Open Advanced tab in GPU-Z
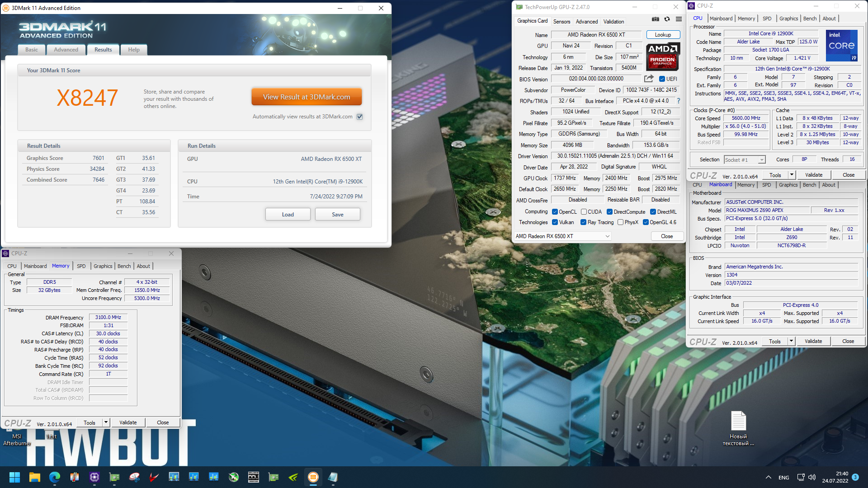This screenshot has height=488, width=868. pos(587,22)
